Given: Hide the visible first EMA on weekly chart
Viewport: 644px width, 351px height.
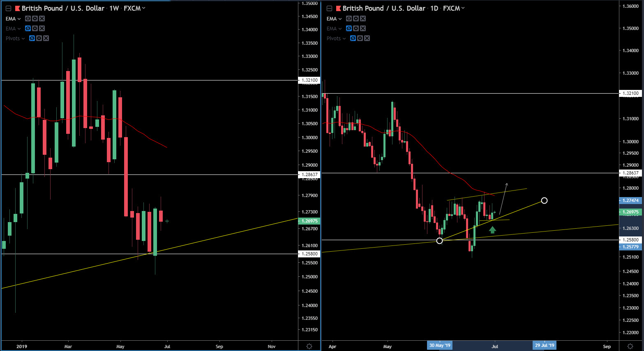Looking at the screenshot, I should (x=28, y=19).
